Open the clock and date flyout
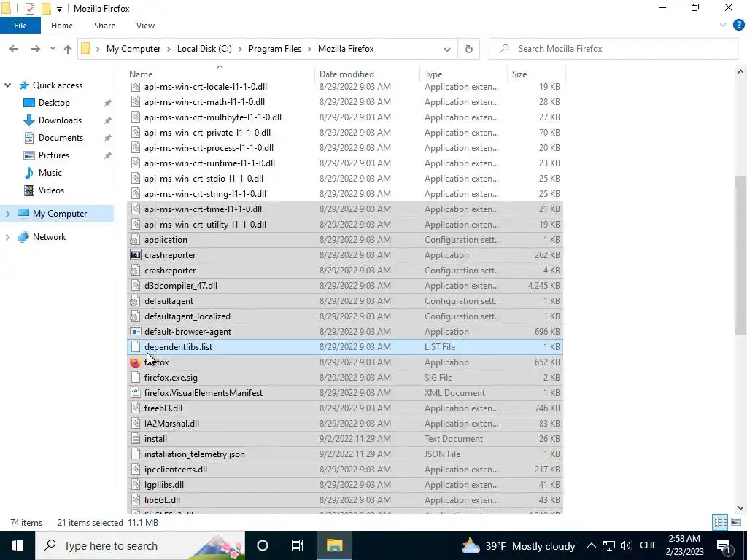Screen dimensions: 747x560 click(x=686, y=545)
